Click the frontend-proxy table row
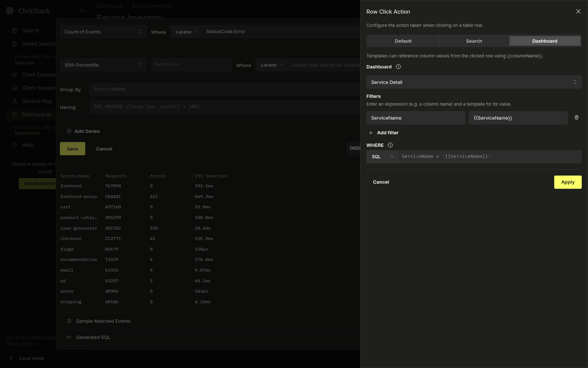588x368 pixels. (x=209, y=197)
